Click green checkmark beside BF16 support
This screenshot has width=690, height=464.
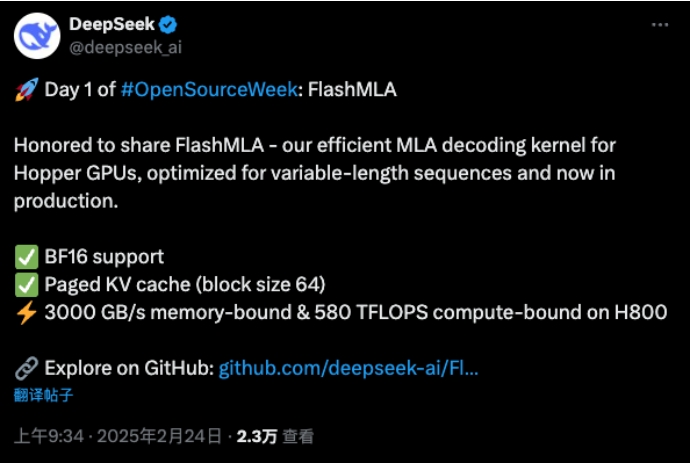coord(25,257)
